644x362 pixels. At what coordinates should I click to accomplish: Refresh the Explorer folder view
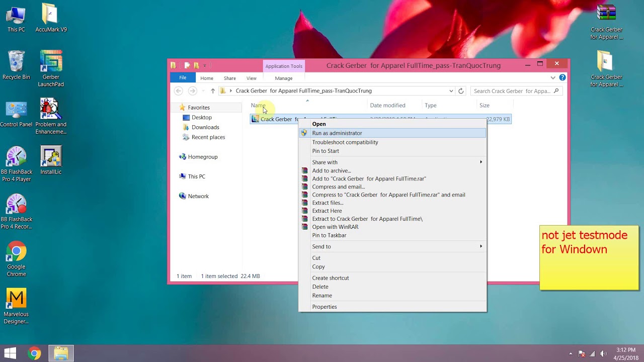pos(461,91)
